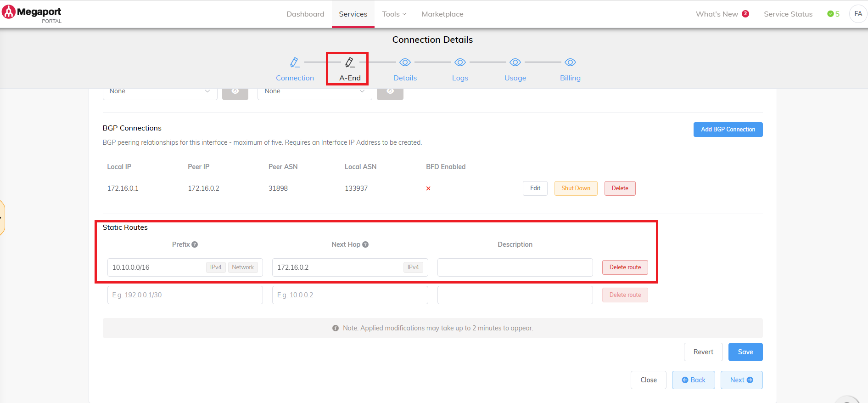The height and width of the screenshot is (403, 868).
Task: Delete route for prefix 10.10.0.0/16
Action: [x=625, y=267]
